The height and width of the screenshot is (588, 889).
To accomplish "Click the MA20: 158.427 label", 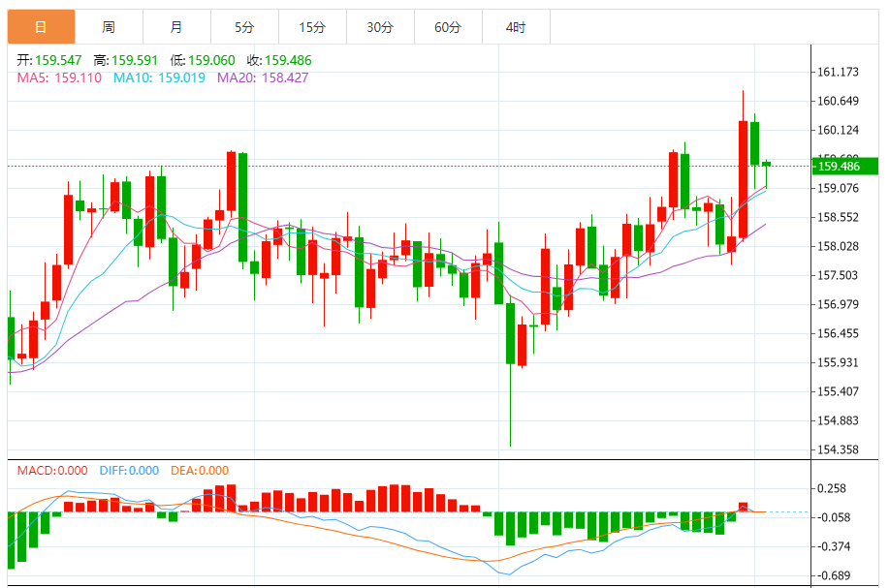I will coord(263,77).
